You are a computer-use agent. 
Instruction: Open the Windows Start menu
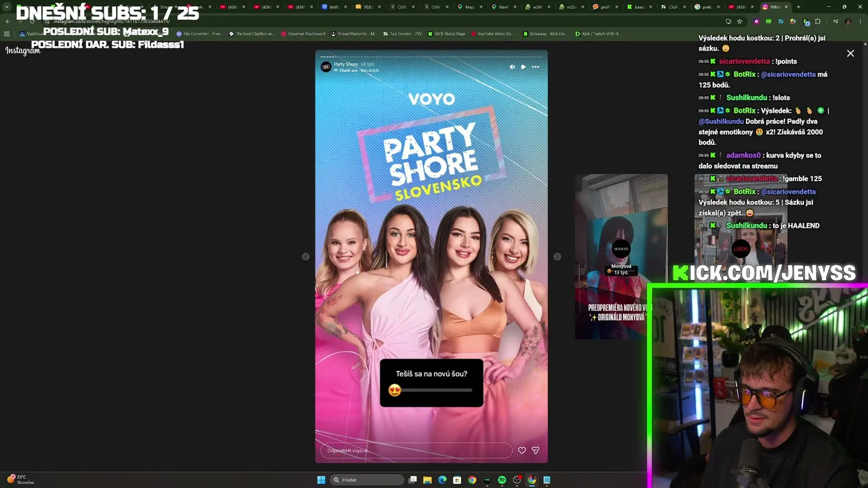tap(321, 480)
